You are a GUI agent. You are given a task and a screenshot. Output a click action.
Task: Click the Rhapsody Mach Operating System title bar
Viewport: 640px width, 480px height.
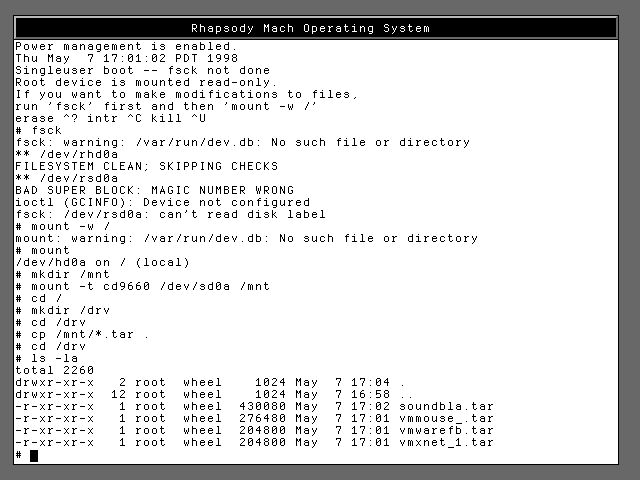[x=316, y=28]
